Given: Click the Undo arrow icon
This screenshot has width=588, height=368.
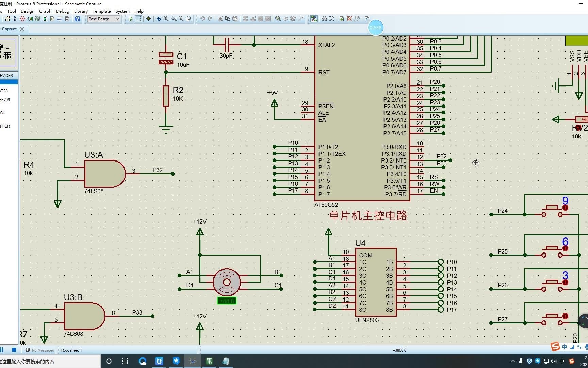Looking at the screenshot, I should tap(202, 19).
